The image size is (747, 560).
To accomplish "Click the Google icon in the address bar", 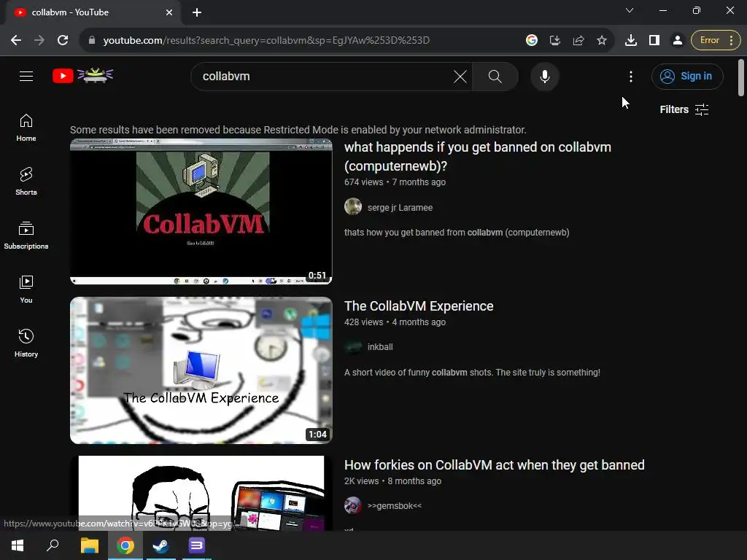I will click(532, 40).
